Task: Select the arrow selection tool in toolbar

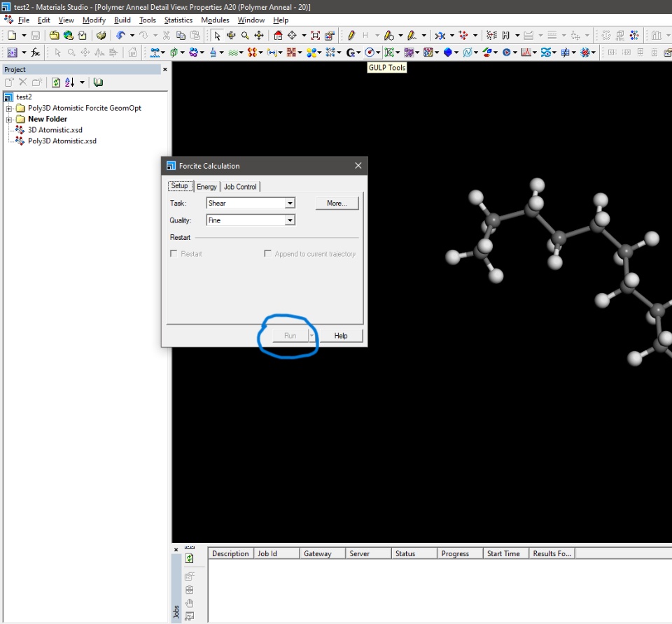Action: (x=217, y=35)
